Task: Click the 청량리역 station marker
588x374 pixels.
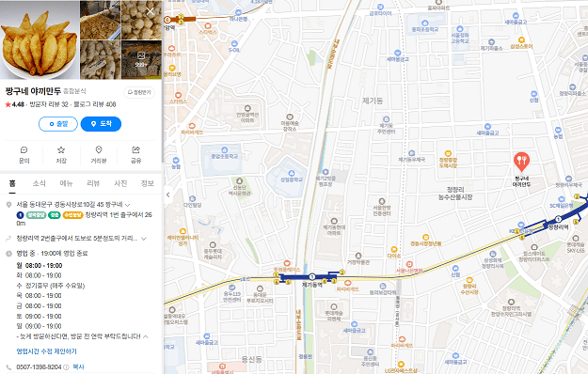Action: (x=559, y=219)
